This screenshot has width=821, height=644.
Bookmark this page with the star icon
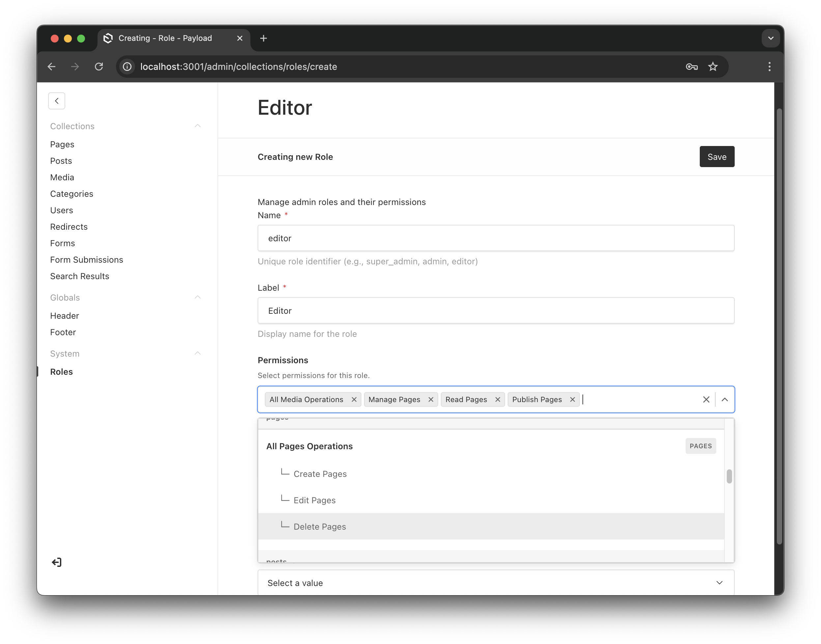click(712, 67)
